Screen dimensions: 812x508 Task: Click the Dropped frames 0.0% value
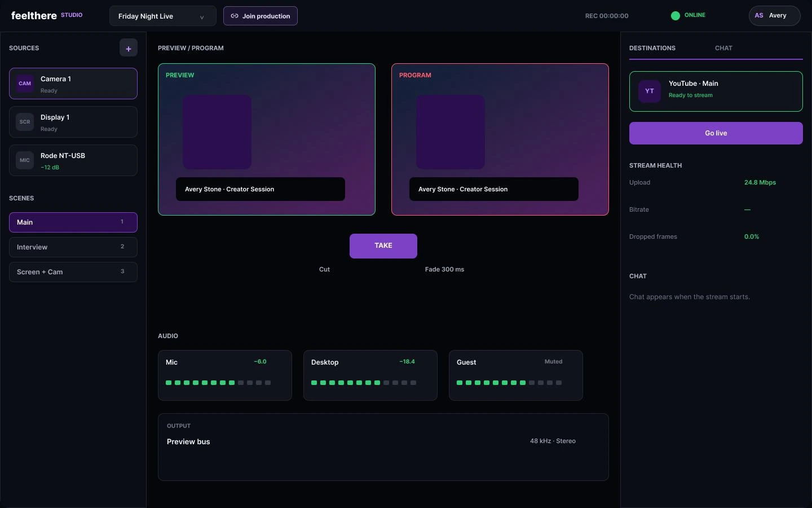click(x=752, y=237)
